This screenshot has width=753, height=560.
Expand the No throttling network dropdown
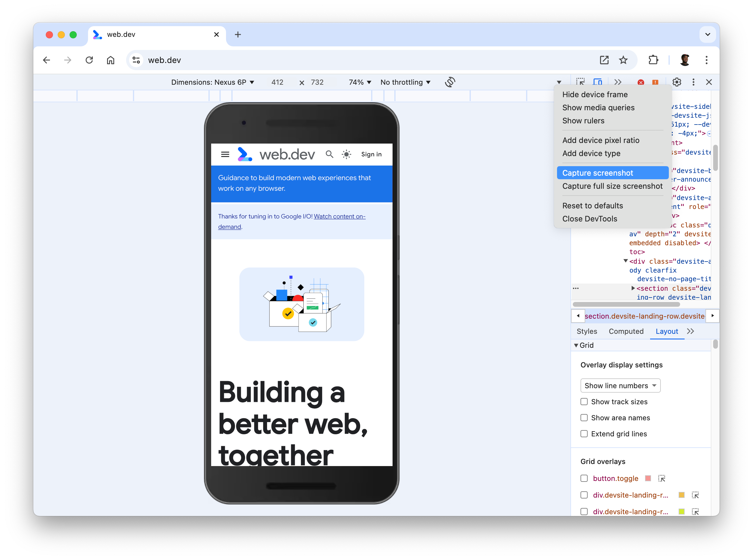[x=405, y=82]
